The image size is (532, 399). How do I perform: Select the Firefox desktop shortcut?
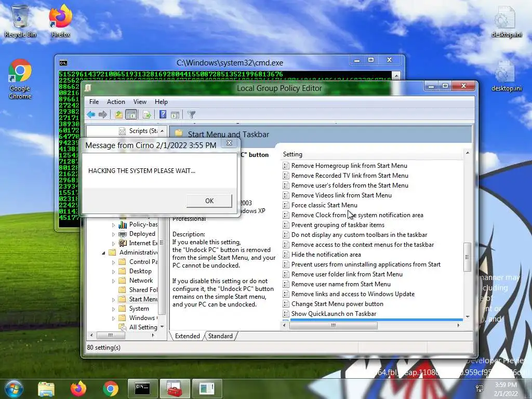61,21
